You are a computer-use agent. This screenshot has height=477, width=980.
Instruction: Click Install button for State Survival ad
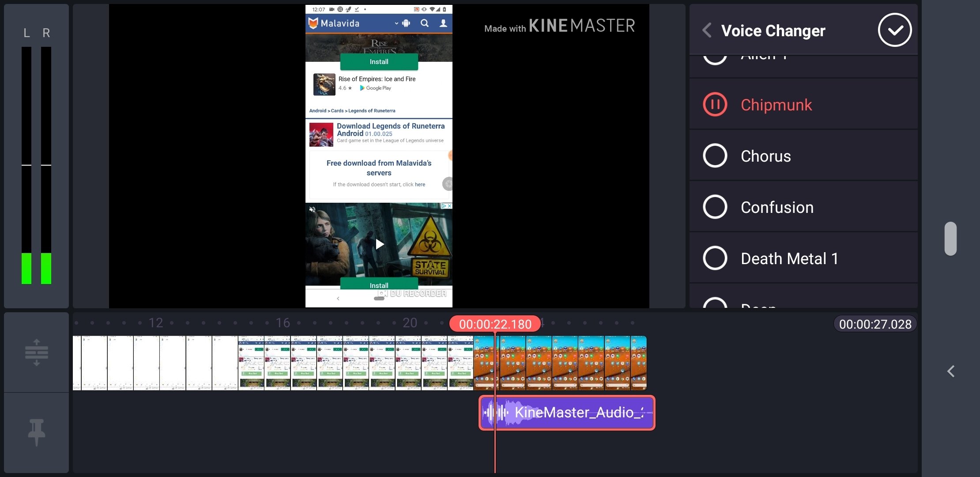(379, 285)
